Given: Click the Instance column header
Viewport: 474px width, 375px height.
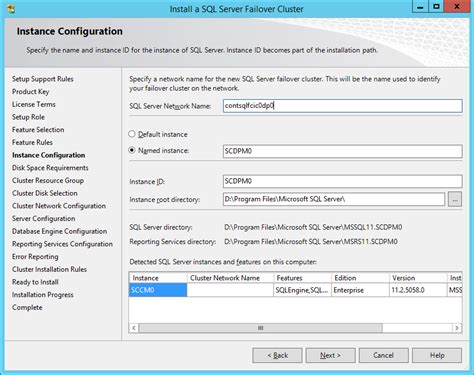Looking at the screenshot, I should click(x=158, y=278).
